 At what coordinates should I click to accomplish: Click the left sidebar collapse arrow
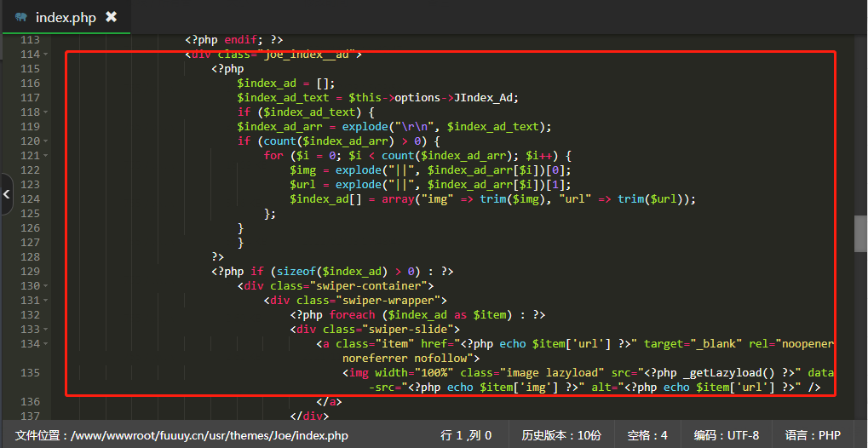click(6, 195)
